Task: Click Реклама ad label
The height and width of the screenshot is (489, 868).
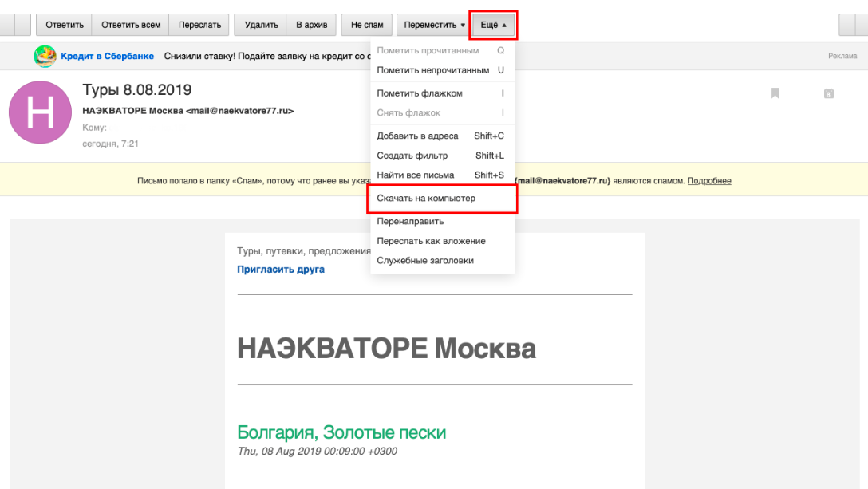Action: 842,56
